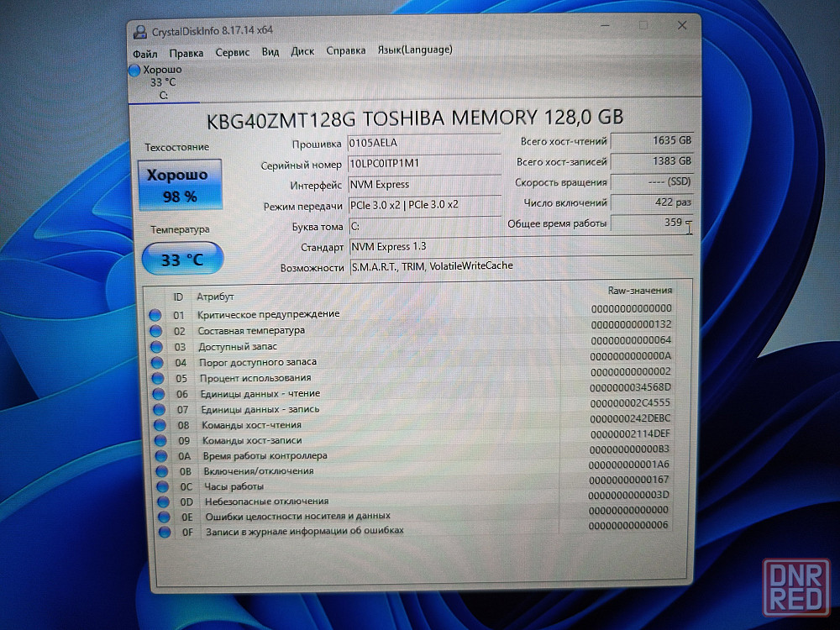The width and height of the screenshot is (840, 630).
Task: Select the Время работы контроллера attribute text
Action: tap(265, 456)
